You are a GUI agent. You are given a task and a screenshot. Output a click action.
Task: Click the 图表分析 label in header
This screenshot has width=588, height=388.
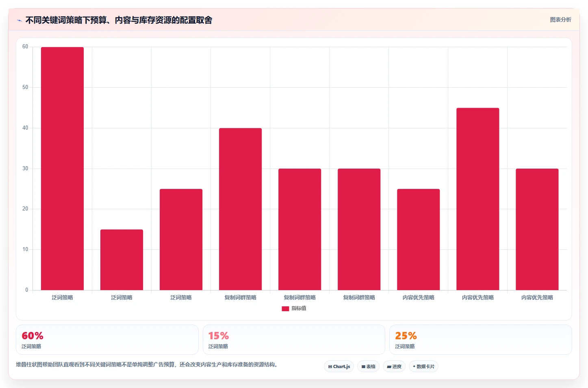560,20
